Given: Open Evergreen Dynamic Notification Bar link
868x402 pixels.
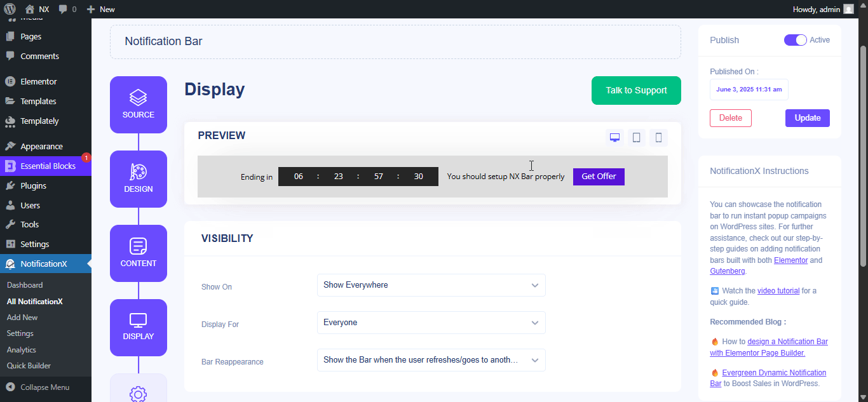Looking at the screenshot, I should coord(768,379).
